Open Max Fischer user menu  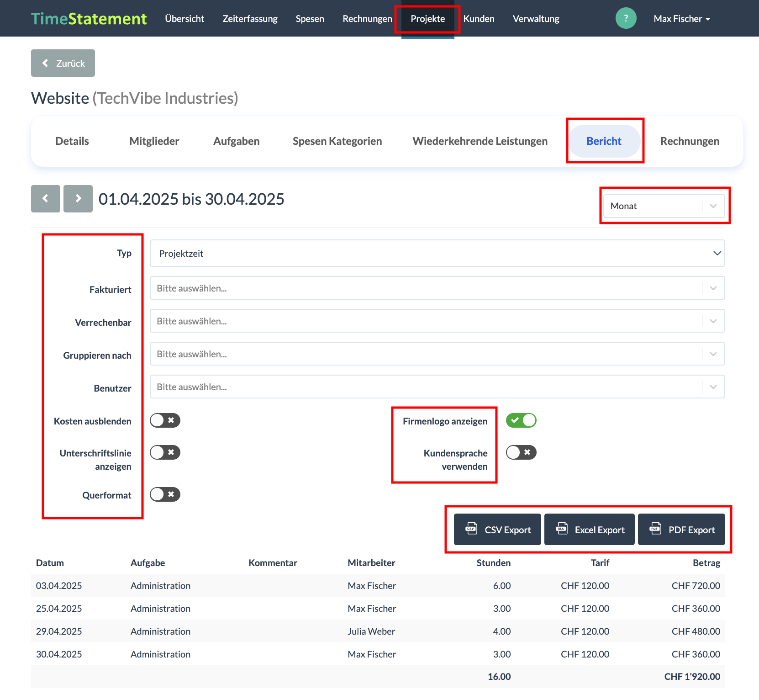(x=682, y=19)
